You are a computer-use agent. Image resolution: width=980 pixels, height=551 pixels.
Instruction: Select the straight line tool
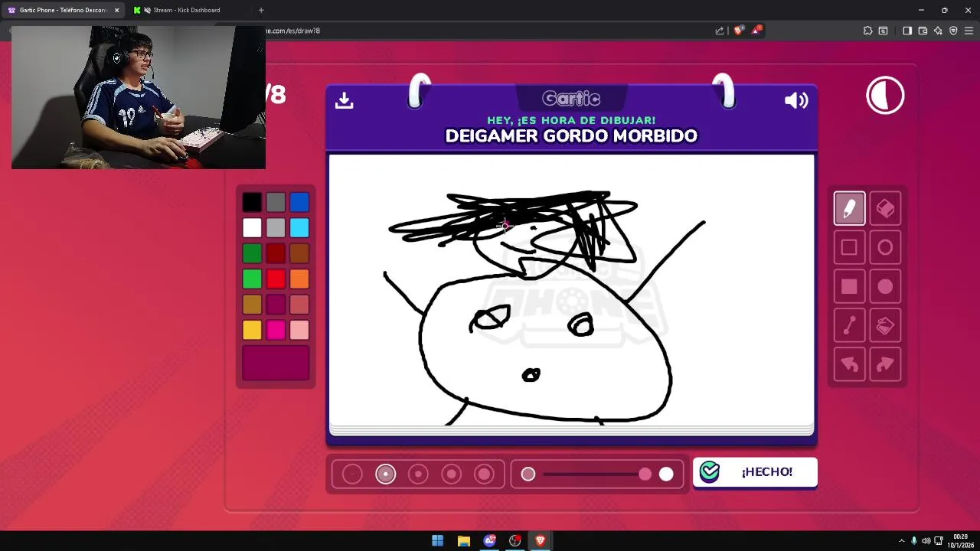tap(849, 326)
